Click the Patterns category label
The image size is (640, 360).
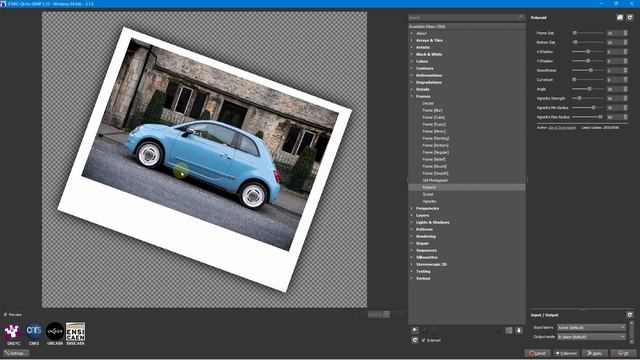pos(424,229)
